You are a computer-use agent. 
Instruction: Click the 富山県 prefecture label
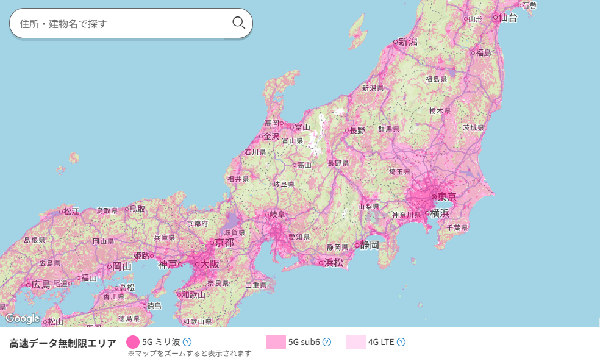point(292,141)
